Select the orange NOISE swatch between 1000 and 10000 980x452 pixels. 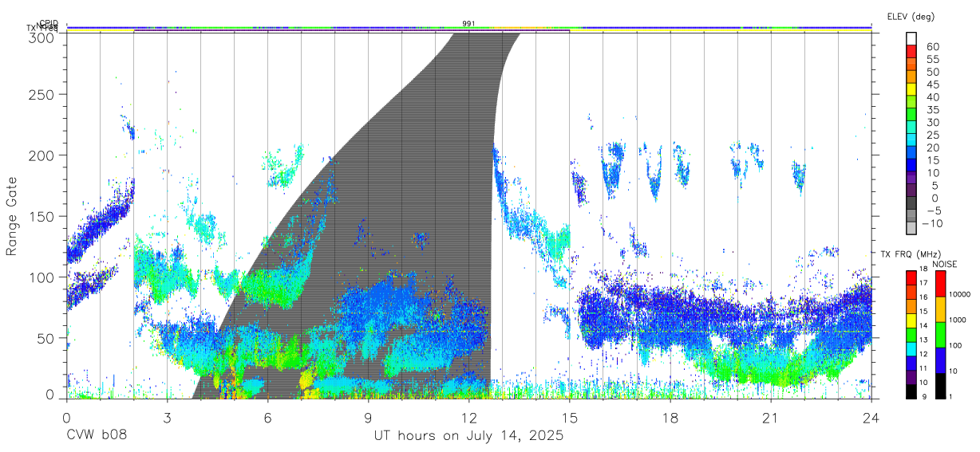tap(940, 309)
